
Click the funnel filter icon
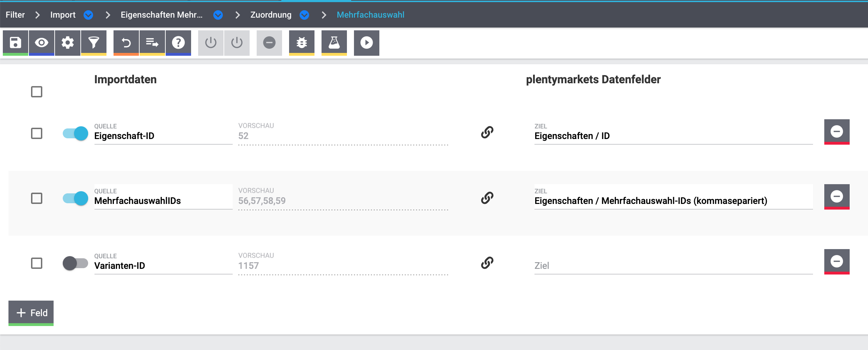[94, 43]
